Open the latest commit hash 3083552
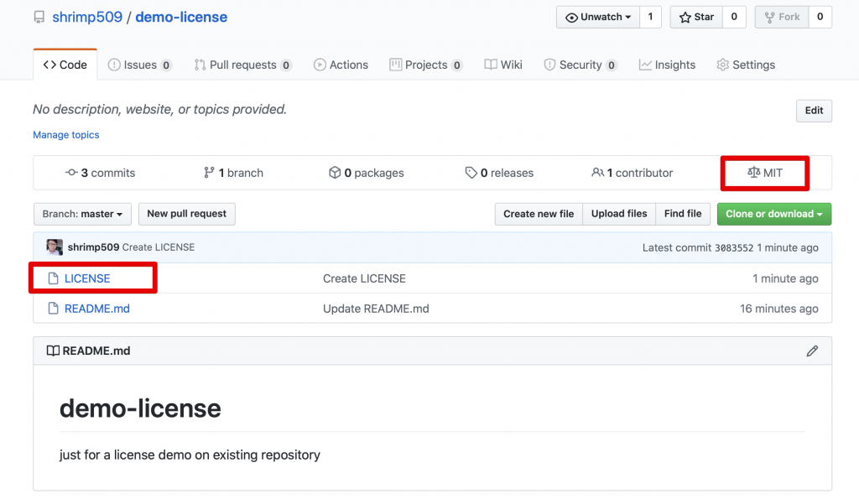 pos(734,247)
